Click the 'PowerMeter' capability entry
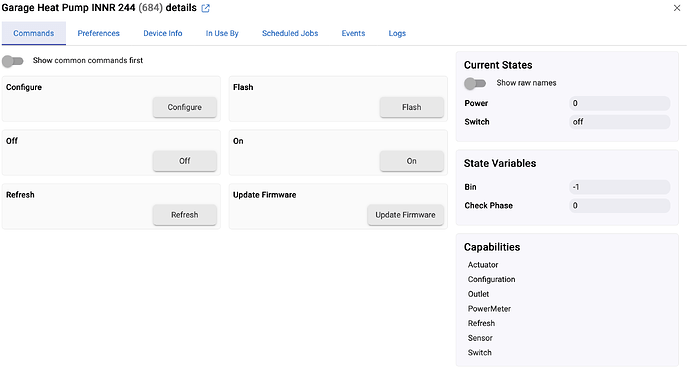The image size is (689, 390). point(489,309)
